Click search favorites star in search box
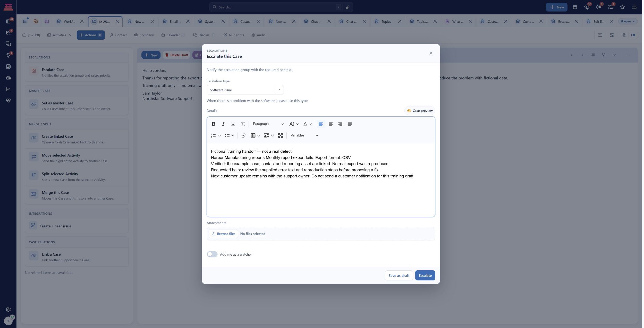Screen dimensions: 644x328 347,7
